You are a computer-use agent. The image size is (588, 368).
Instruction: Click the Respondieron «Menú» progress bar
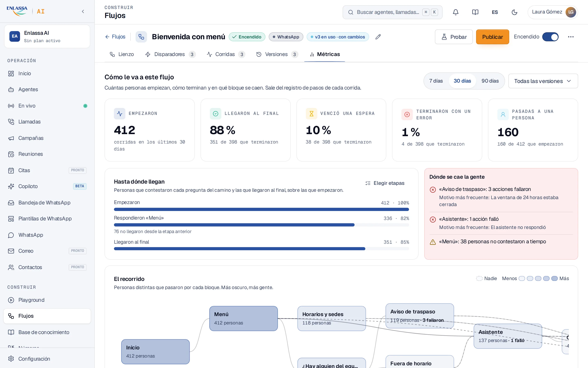(262, 225)
